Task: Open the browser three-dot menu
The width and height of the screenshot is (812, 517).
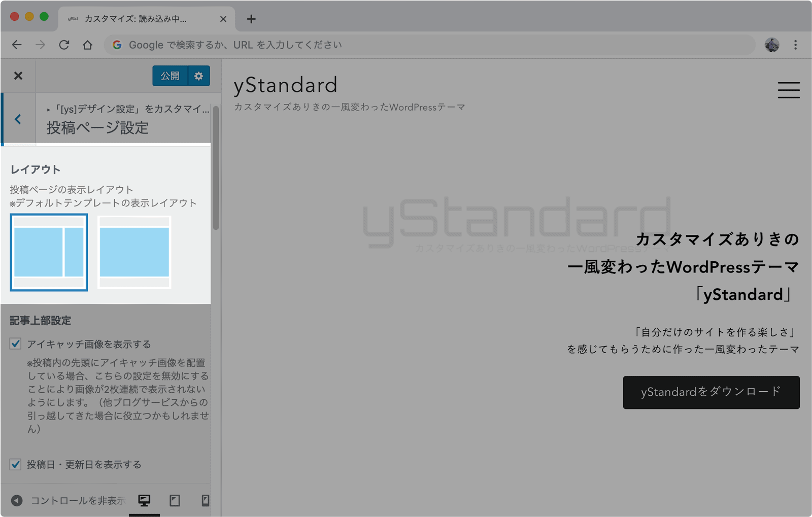Action: (795, 45)
